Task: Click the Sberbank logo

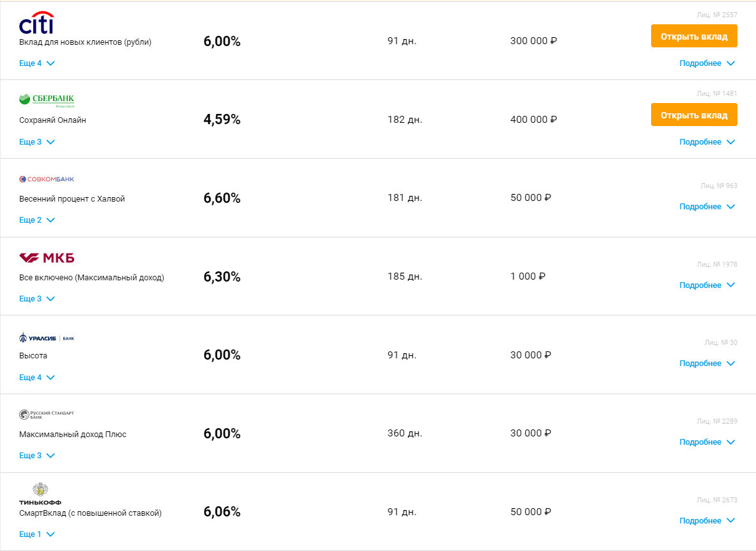Action: 47,99
